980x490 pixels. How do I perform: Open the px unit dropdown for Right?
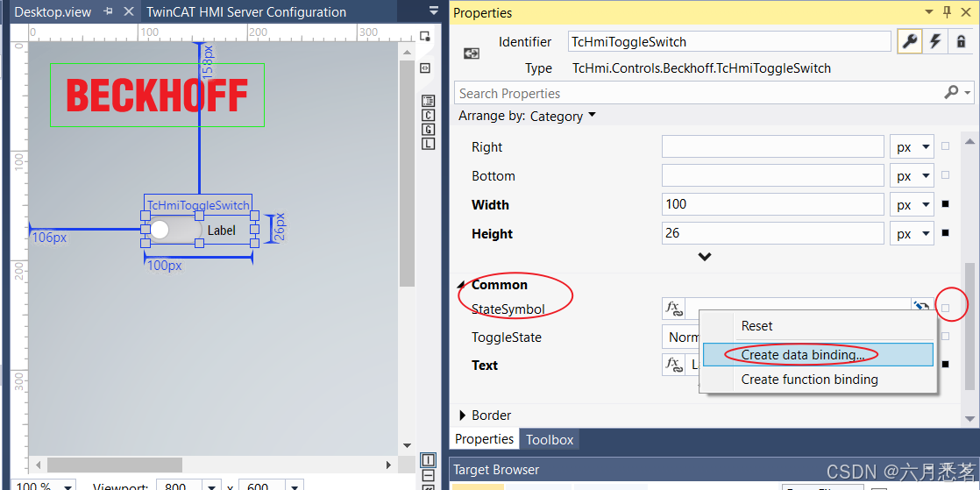coord(912,147)
